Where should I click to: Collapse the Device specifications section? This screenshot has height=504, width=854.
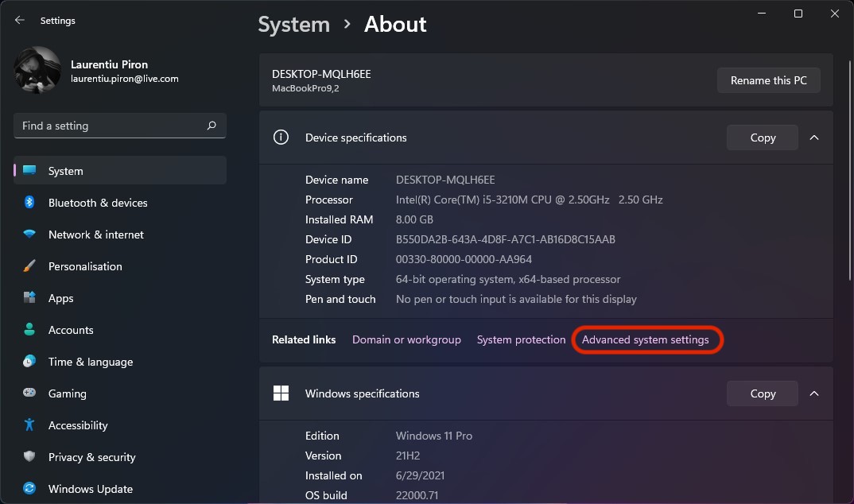point(814,138)
